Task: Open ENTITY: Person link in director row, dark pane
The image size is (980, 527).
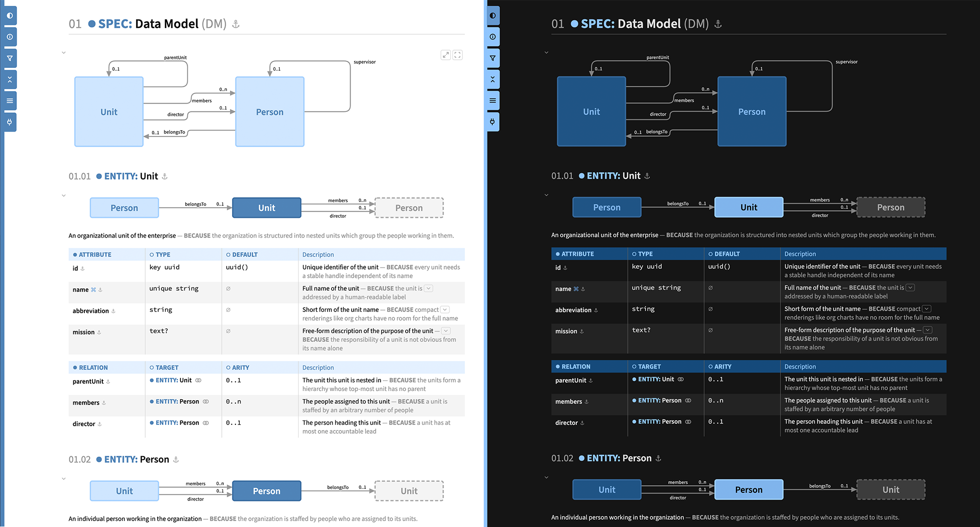Action: coord(657,422)
